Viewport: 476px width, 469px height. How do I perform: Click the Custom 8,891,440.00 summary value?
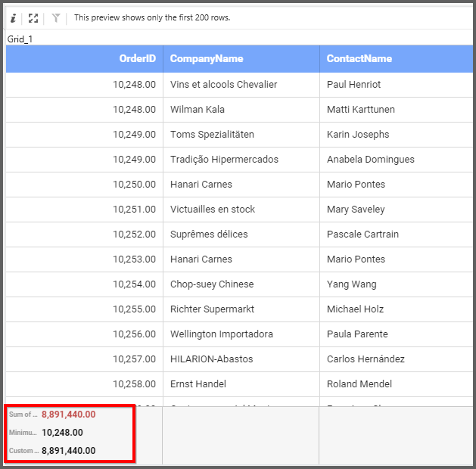(x=68, y=451)
